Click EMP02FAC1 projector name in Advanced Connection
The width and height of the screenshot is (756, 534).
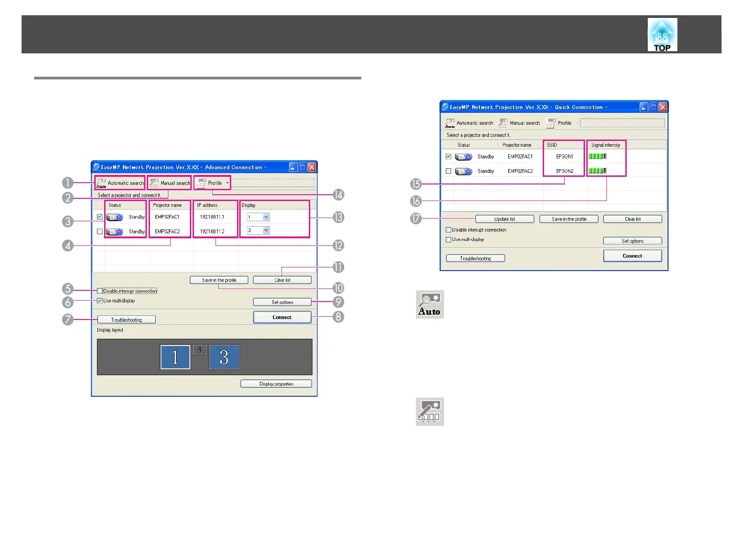click(x=167, y=217)
